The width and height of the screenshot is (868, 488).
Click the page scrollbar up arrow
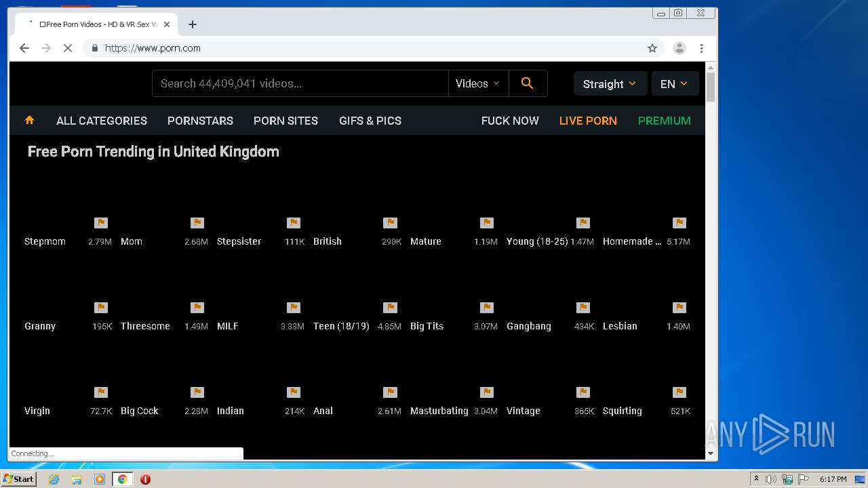[711, 68]
